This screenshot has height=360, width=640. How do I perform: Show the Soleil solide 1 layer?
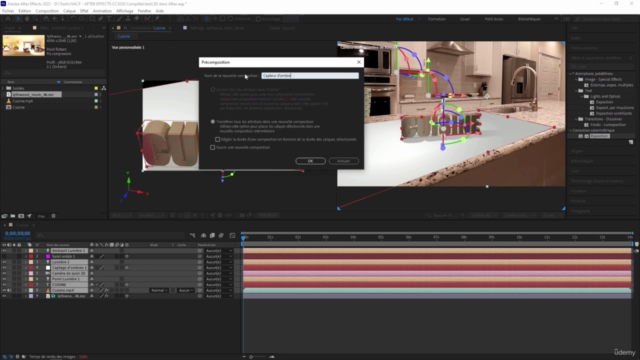point(4,256)
